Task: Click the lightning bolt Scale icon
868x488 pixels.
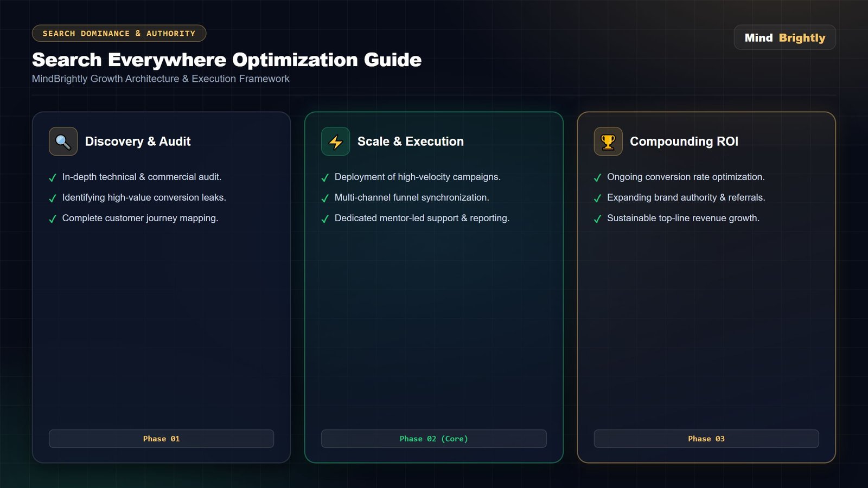Action: [335, 142]
